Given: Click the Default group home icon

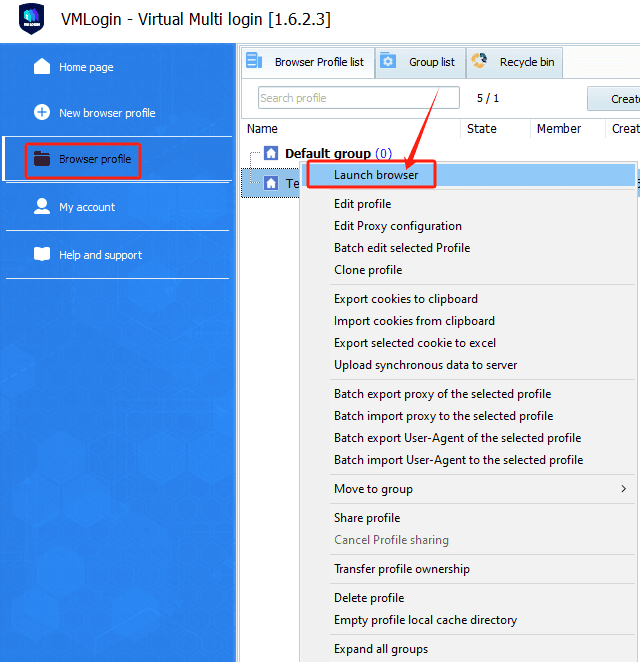Looking at the screenshot, I should coord(271,154).
